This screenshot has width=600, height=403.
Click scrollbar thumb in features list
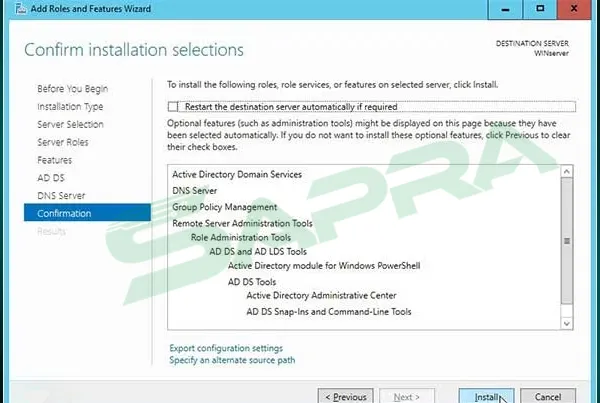(x=567, y=241)
